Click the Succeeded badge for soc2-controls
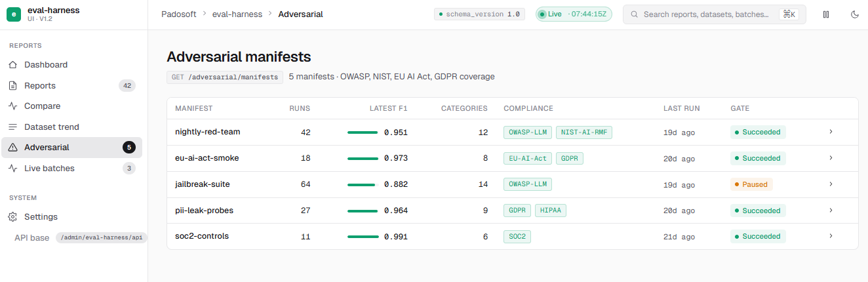 (758, 236)
